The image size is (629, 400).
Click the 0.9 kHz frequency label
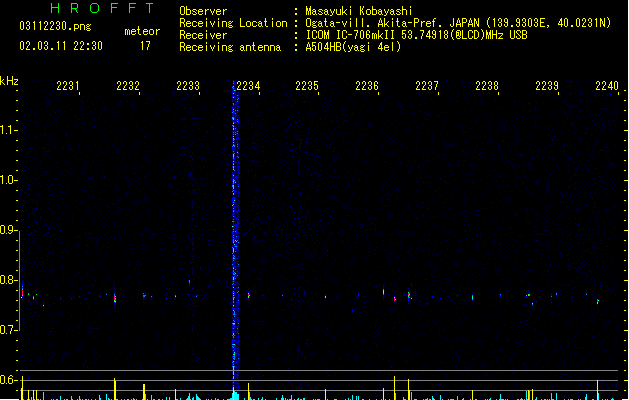(8, 230)
